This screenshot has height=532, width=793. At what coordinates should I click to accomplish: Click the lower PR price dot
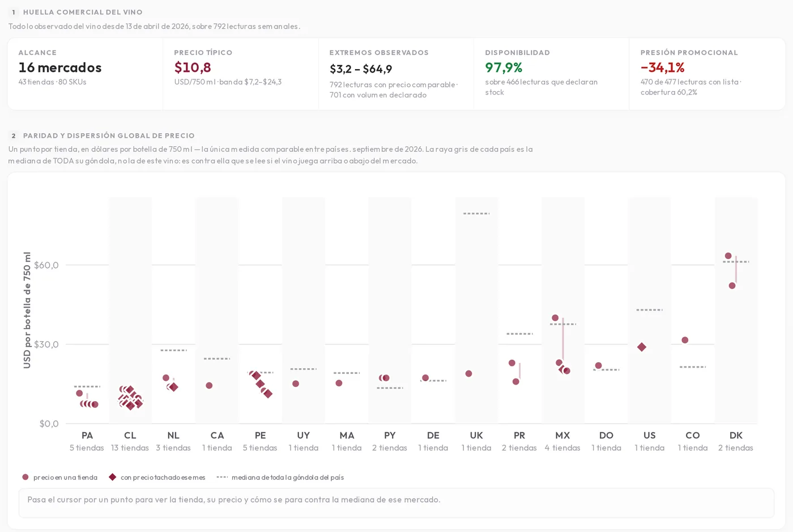515,381
